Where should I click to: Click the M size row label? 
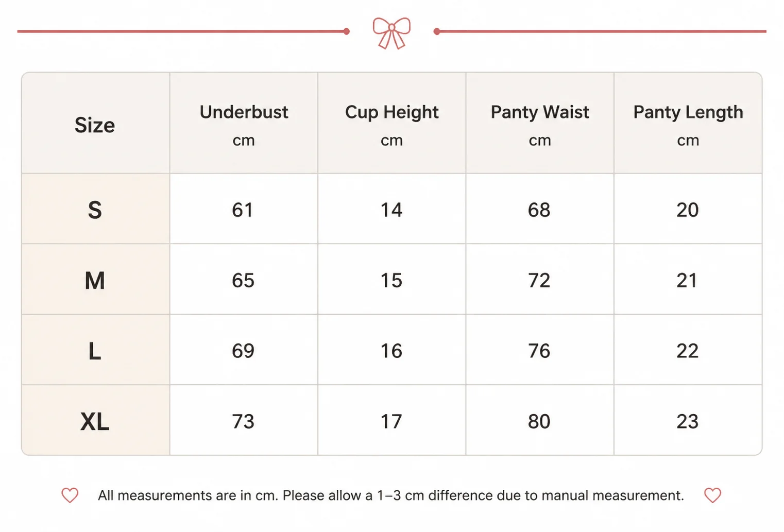[96, 279]
